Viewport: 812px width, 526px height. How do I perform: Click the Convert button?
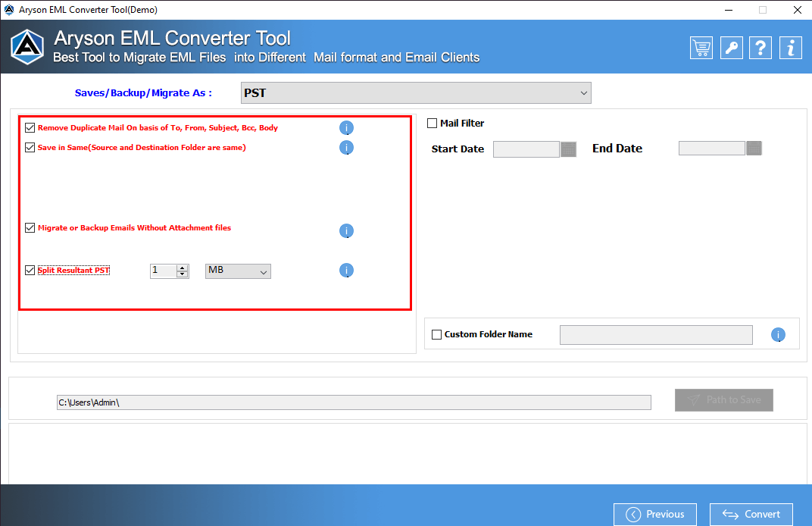tap(751, 514)
